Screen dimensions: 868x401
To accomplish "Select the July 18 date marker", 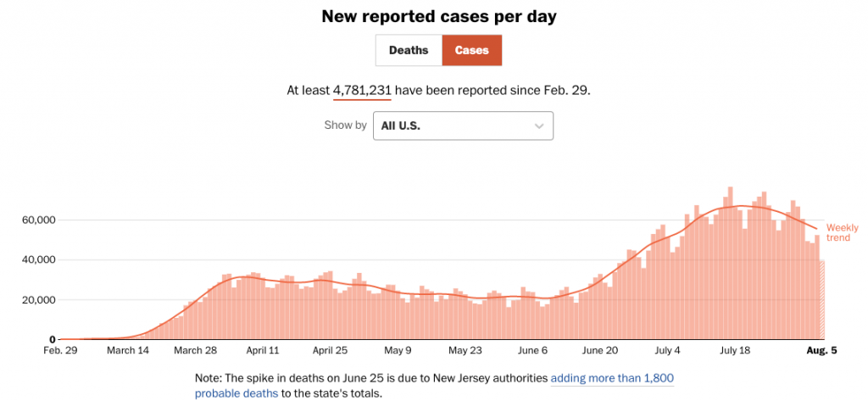I will 734,349.
